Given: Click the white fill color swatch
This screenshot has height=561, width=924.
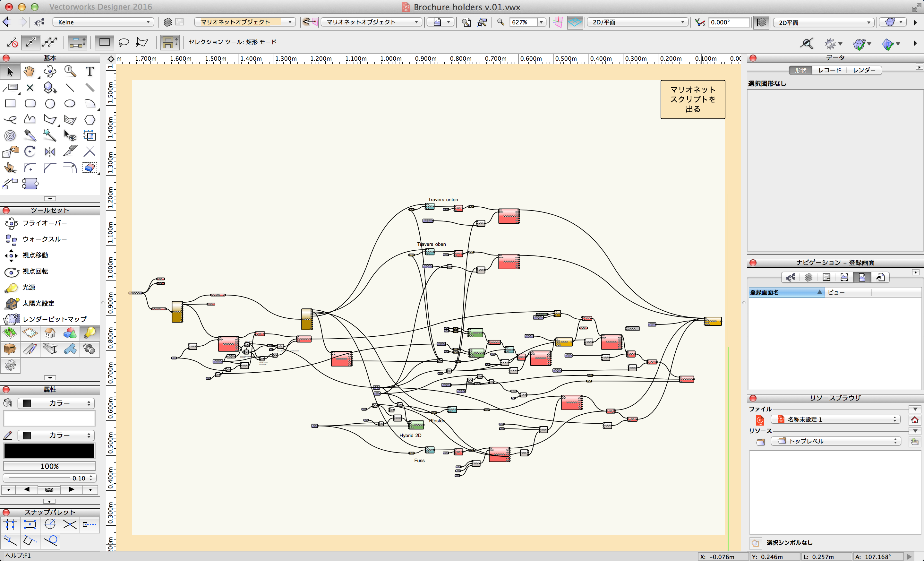Looking at the screenshot, I should pyautogui.click(x=49, y=419).
